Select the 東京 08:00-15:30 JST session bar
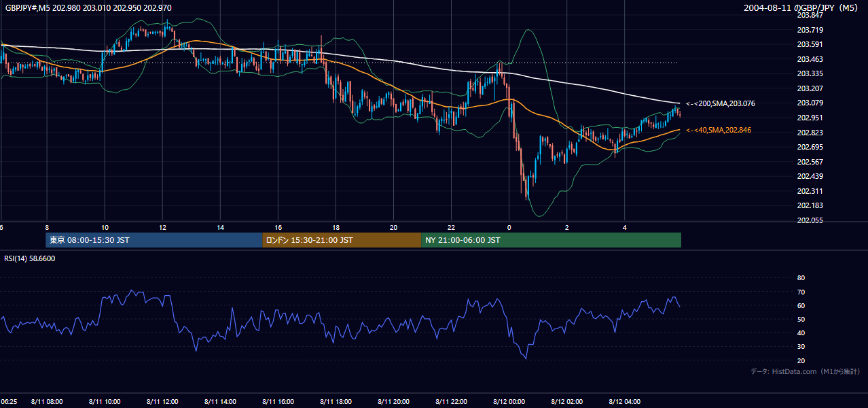Viewport: 868px width, 408px height. coord(153,240)
